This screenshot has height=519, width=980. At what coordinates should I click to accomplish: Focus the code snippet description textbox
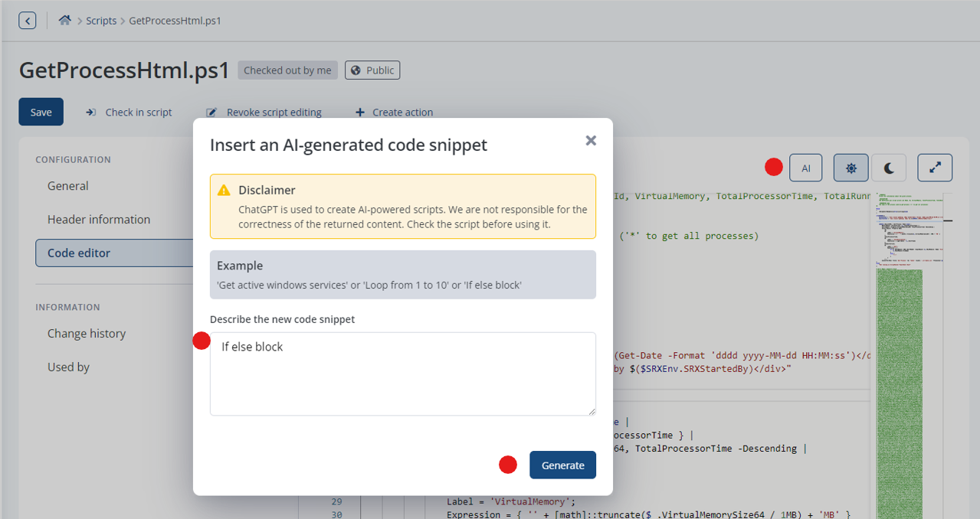(403, 374)
